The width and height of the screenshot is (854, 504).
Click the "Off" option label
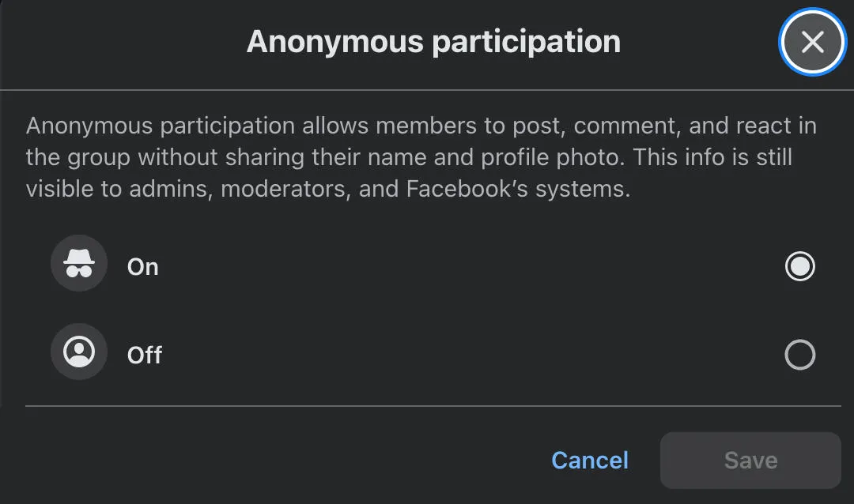pos(145,355)
